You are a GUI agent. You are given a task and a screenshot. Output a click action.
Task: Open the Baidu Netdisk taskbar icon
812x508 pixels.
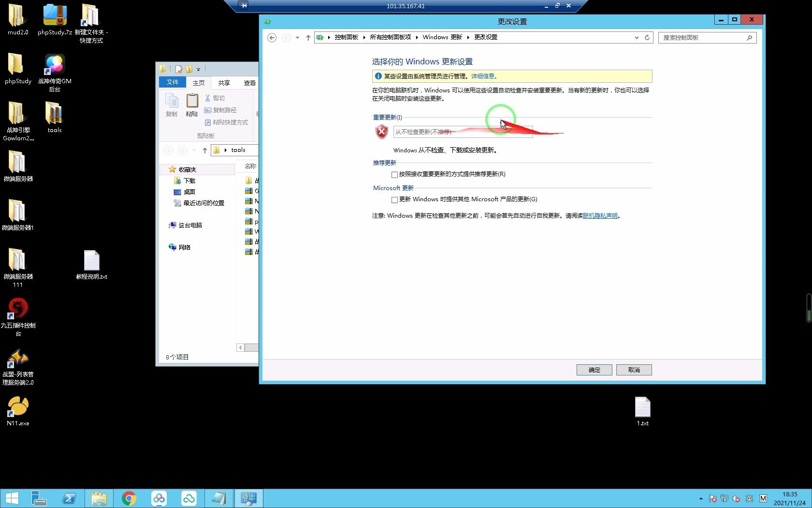pyautogui.click(x=159, y=498)
